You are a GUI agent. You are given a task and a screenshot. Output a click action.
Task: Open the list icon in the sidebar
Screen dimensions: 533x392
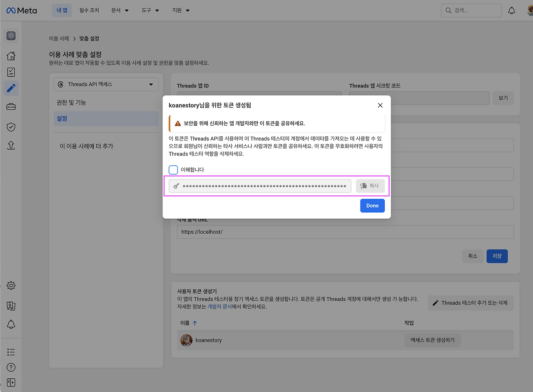(x=11, y=352)
